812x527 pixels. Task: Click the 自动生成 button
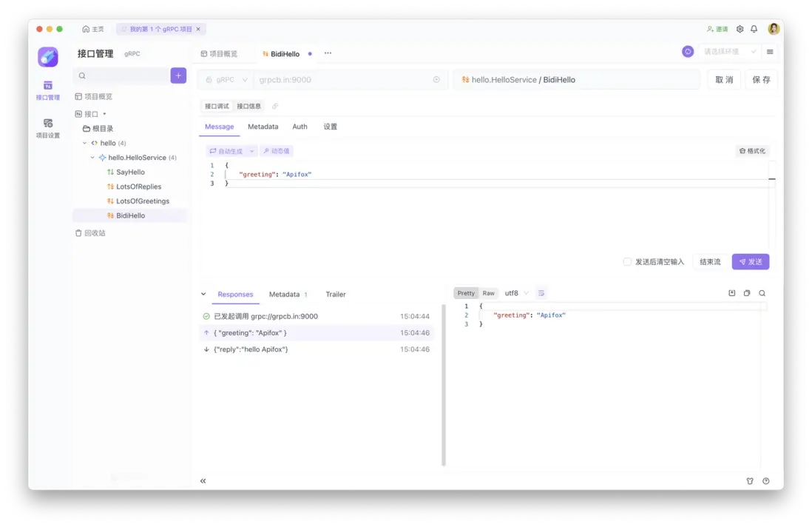click(226, 151)
